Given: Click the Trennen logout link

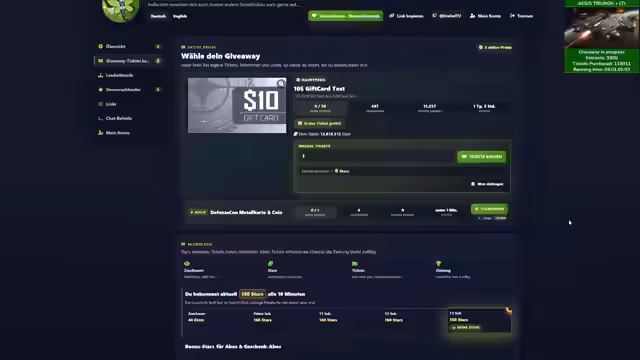Looking at the screenshot, I should point(521,16).
